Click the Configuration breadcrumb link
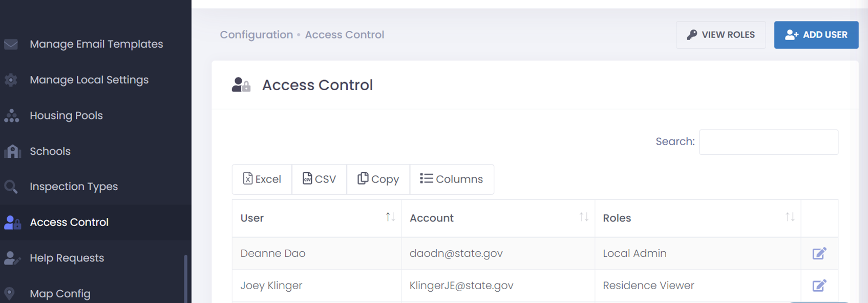The image size is (868, 303). 256,35
